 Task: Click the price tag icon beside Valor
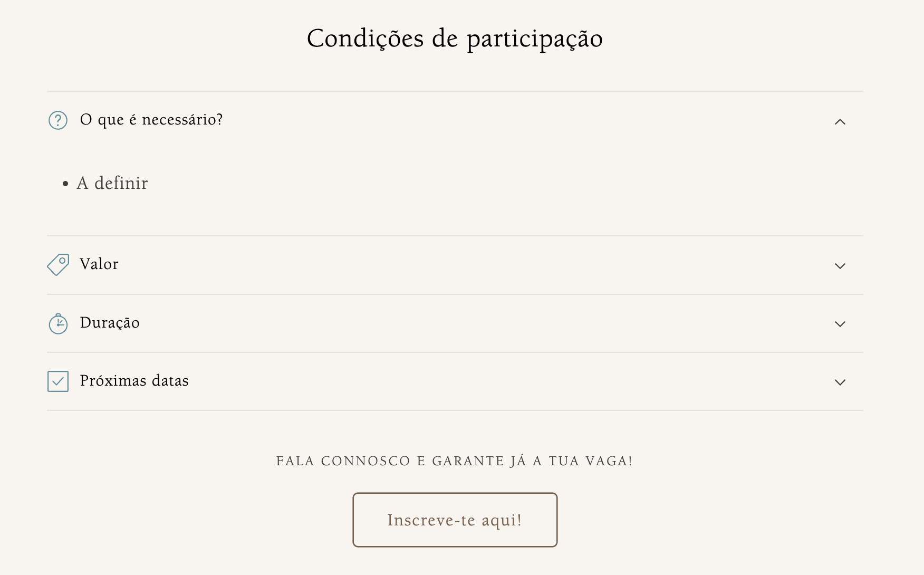58,264
